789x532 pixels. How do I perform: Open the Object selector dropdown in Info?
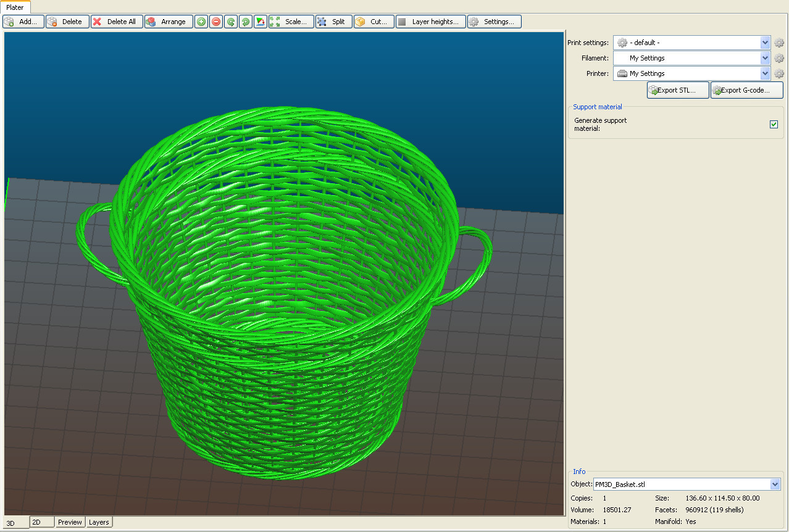pos(775,484)
